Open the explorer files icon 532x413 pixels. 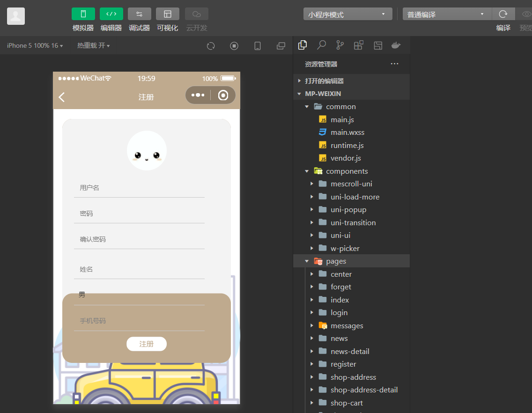(303, 45)
